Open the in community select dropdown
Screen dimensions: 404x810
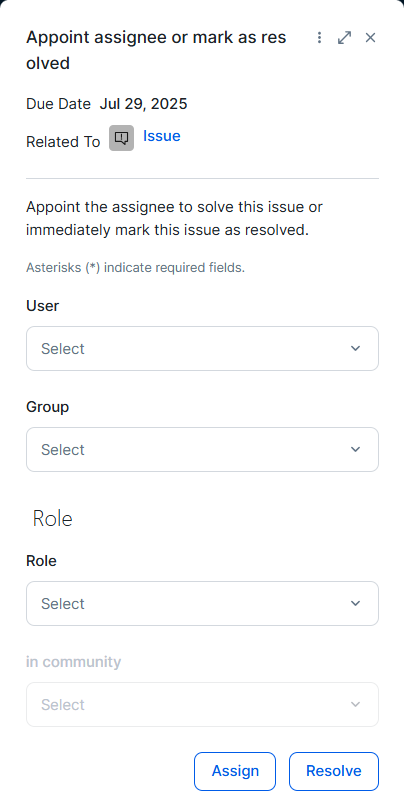[x=203, y=705]
